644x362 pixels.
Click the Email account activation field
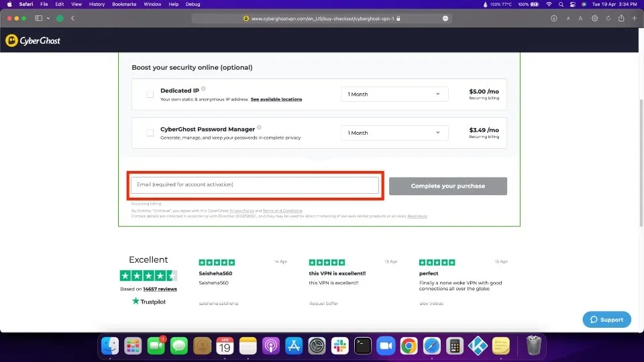point(255,185)
